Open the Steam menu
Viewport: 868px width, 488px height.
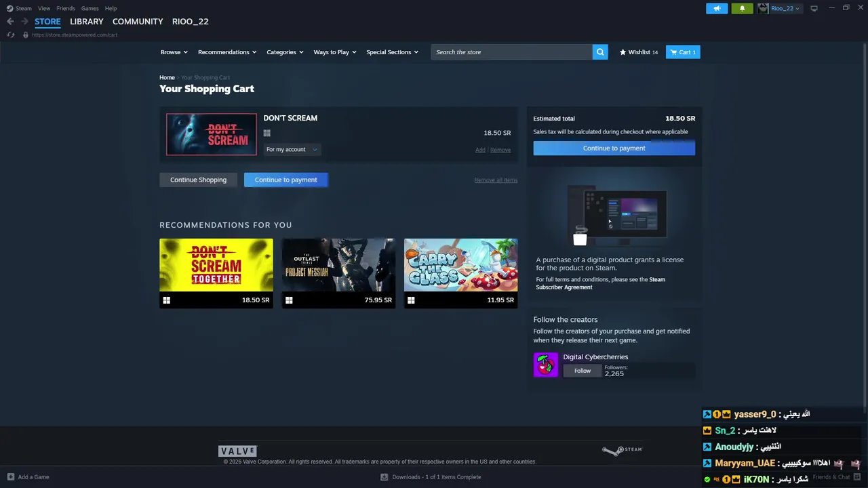[x=24, y=8]
